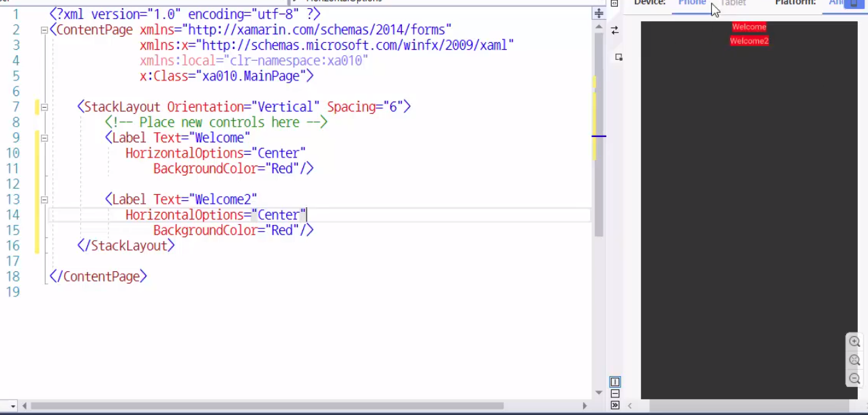Click the code editor vertical scrollbar thumb
868x415 pixels.
(599, 134)
